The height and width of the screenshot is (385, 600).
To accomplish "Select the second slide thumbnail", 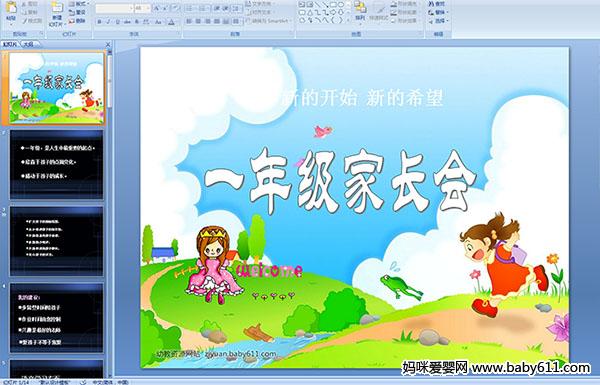I will coord(57,164).
